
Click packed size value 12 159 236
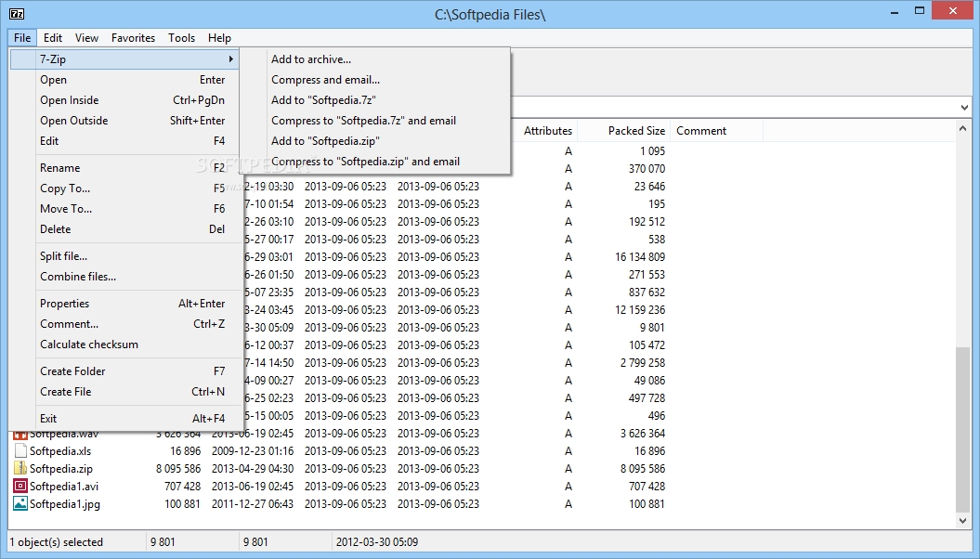pos(640,310)
